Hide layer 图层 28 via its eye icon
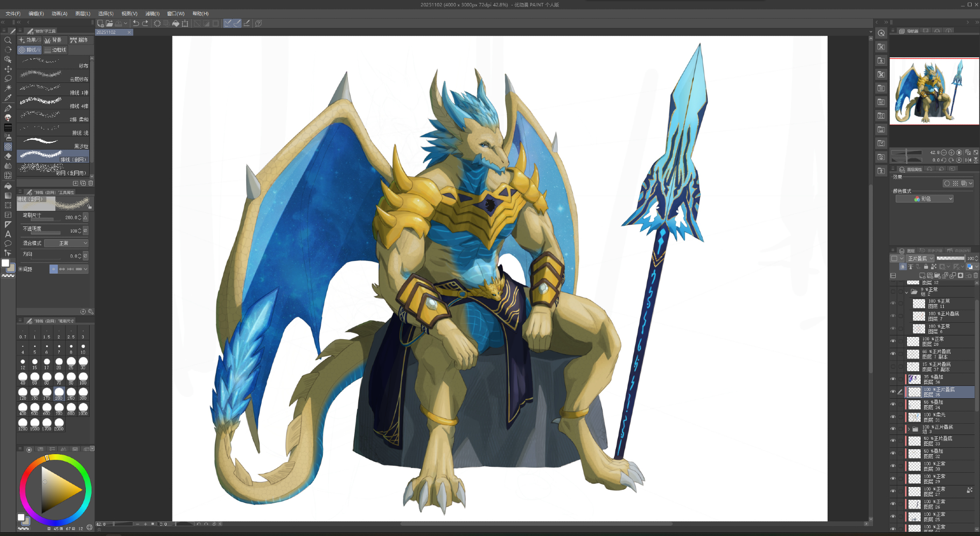The height and width of the screenshot is (536, 980). point(893,341)
